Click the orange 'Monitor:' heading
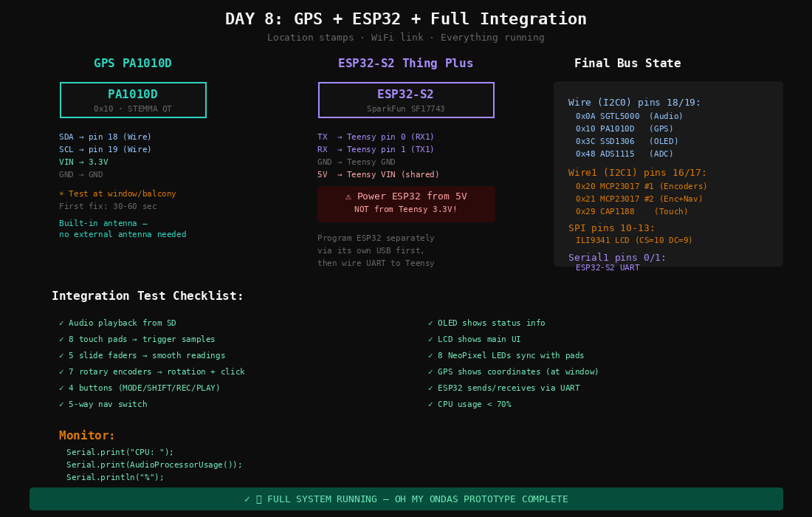Screen dimensions: 812x517 tap(87, 435)
